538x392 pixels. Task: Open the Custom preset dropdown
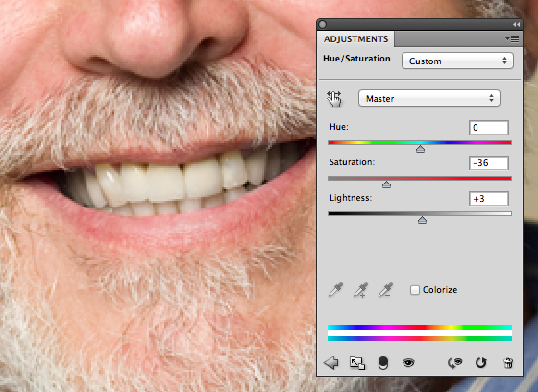coord(457,61)
